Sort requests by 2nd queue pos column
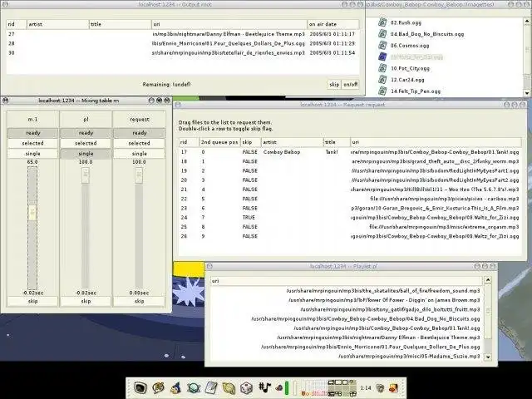This screenshot has height=399, width=532. click(219, 142)
